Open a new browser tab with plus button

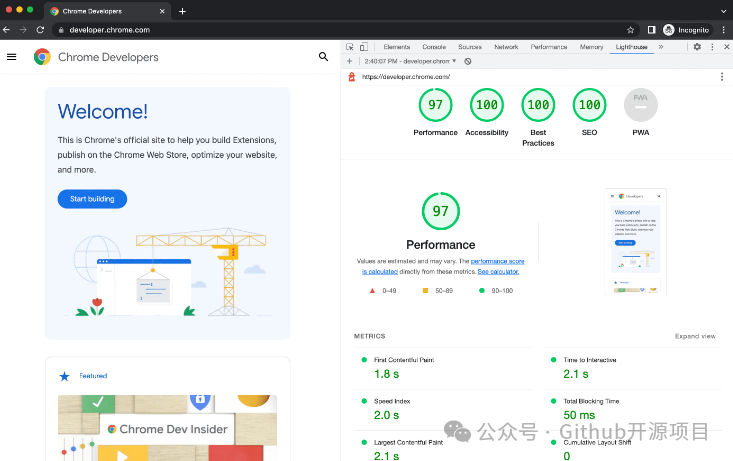pos(182,11)
